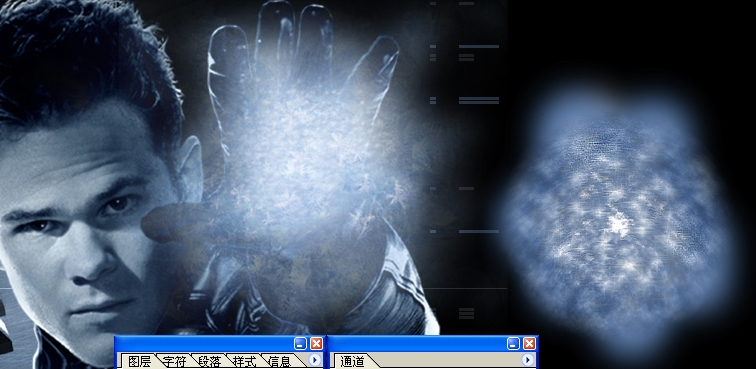Close the Layers palette group
Viewport: 756px width, 369px height.
tap(316, 343)
